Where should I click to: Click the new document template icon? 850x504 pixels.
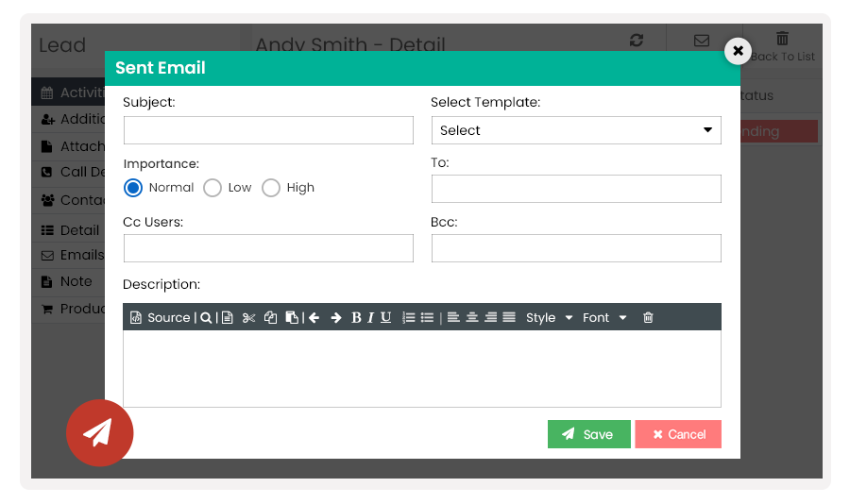[x=227, y=317]
